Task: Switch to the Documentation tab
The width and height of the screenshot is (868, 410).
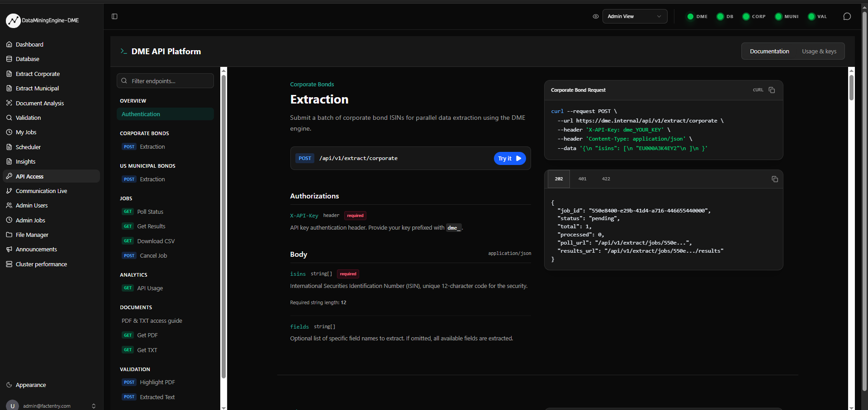Action: click(x=769, y=51)
